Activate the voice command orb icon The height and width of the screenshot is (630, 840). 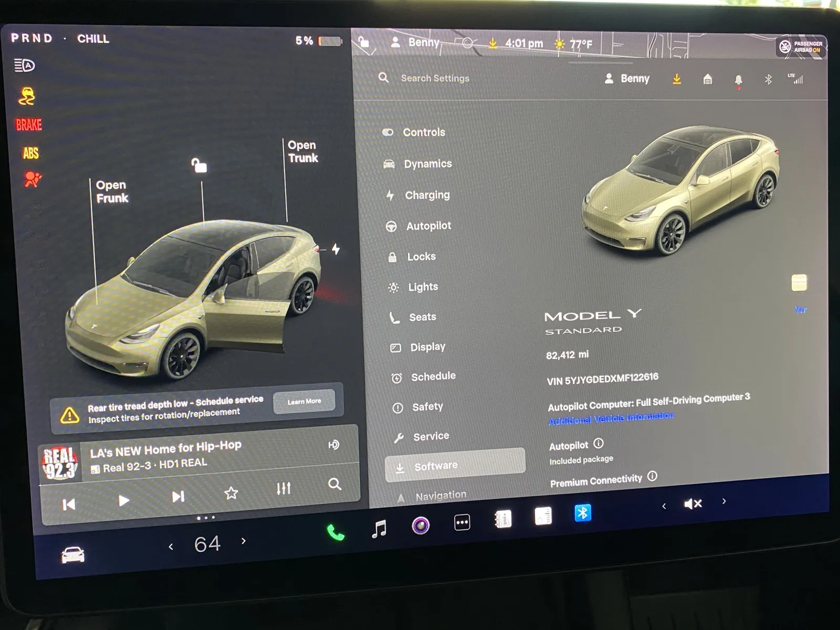coord(420,525)
